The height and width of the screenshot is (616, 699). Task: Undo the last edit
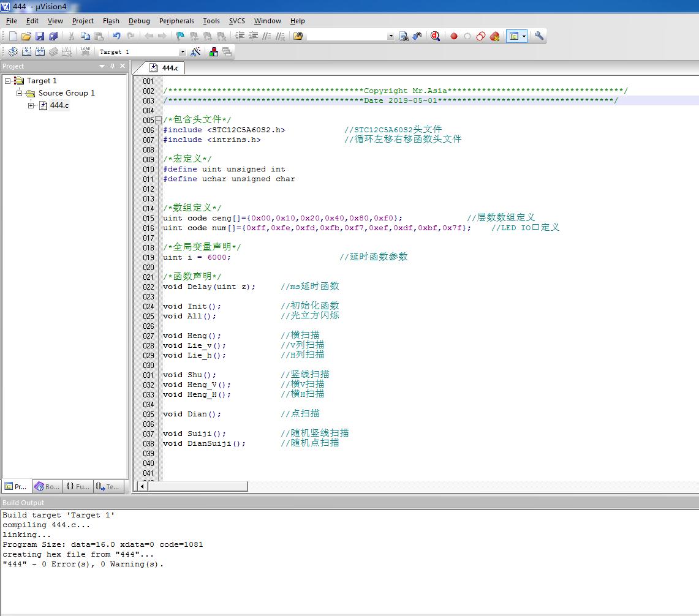coord(117,36)
